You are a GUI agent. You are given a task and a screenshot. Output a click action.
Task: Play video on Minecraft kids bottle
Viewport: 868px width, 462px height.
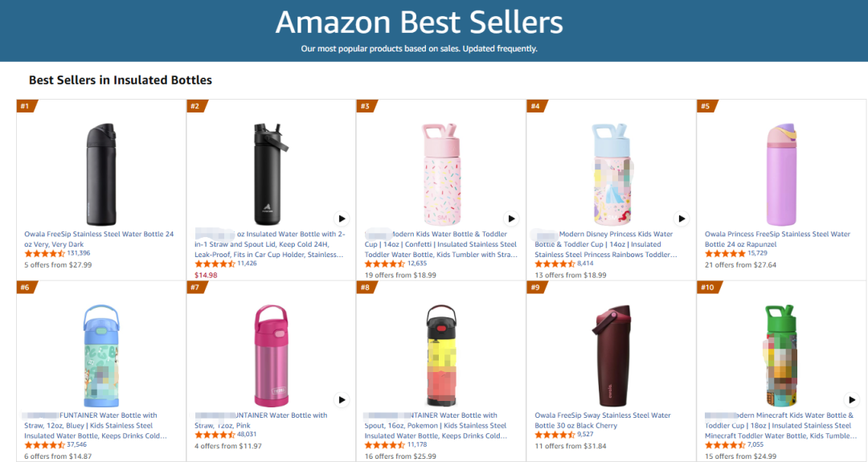click(x=852, y=399)
